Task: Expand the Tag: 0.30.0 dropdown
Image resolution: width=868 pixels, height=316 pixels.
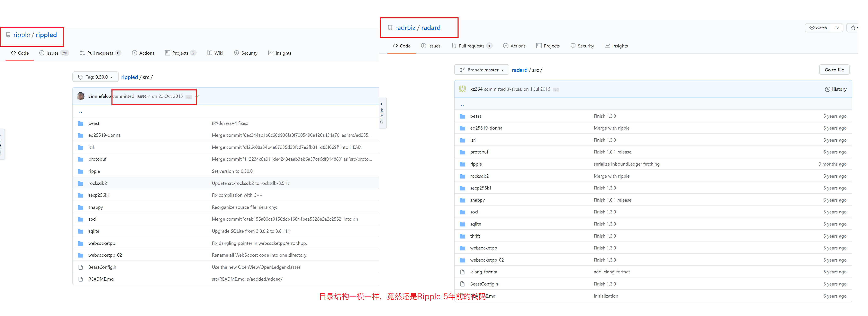Action: pos(95,77)
